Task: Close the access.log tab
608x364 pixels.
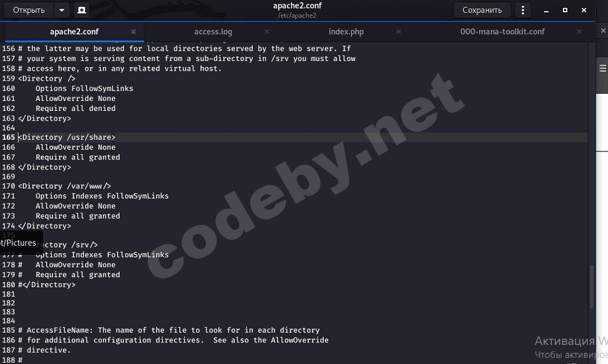Action: click(x=267, y=32)
